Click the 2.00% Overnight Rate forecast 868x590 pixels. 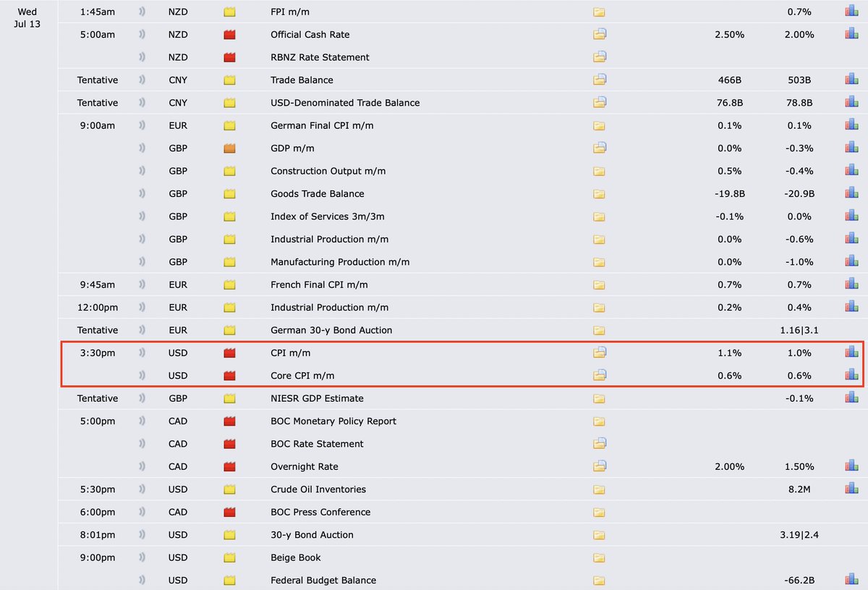(x=729, y=467)
